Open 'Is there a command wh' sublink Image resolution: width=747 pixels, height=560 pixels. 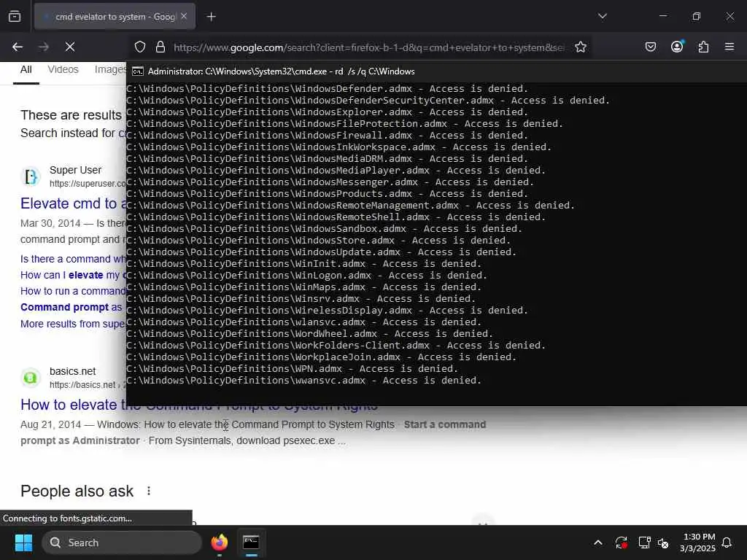pyautogui.click(x=73, y=259)
